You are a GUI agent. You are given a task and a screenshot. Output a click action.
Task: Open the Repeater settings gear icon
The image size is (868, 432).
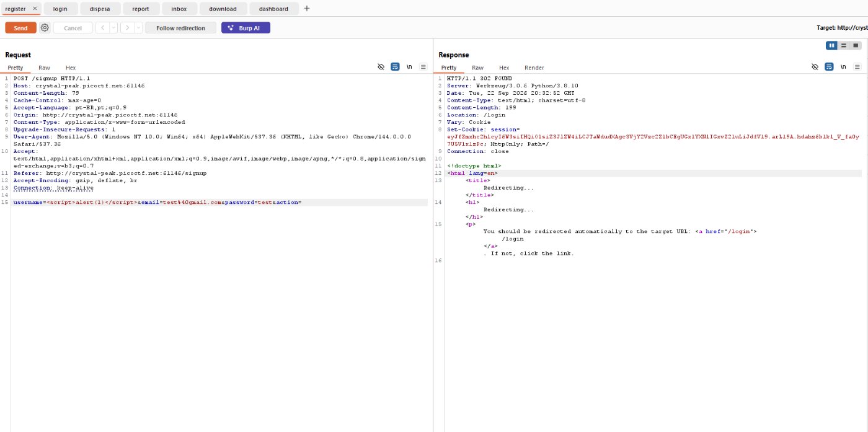[x=45, y=28]
